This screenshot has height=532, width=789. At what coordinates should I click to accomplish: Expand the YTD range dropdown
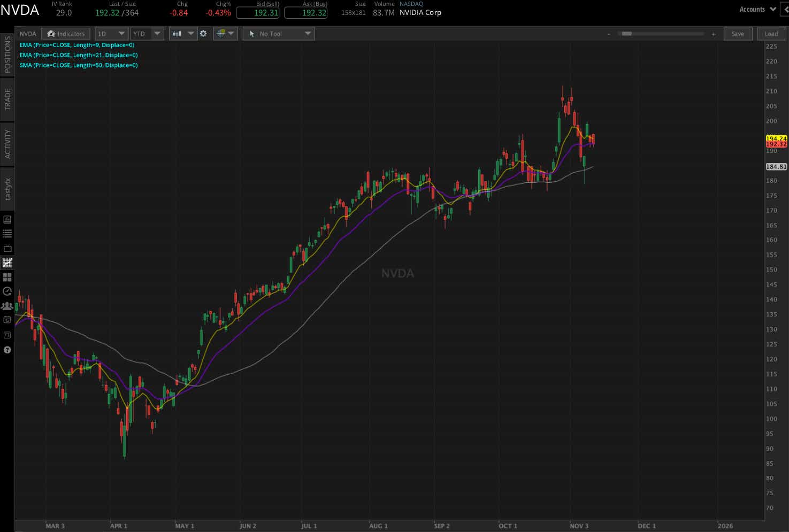click(147, 33)
